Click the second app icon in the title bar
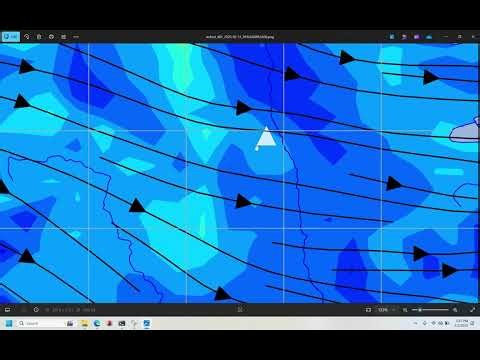 (x=404, y=37)
